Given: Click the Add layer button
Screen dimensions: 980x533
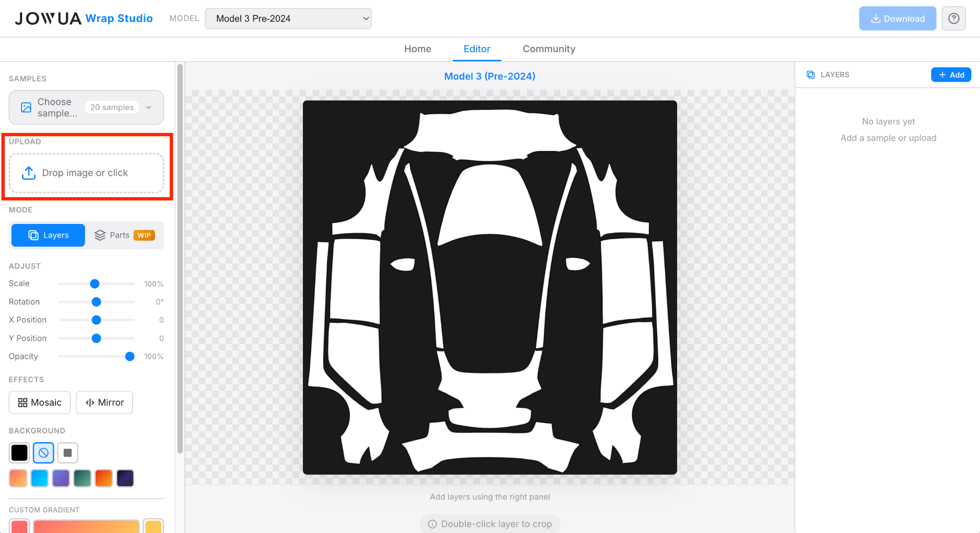Looking at the screenshot, I should 951,75.
